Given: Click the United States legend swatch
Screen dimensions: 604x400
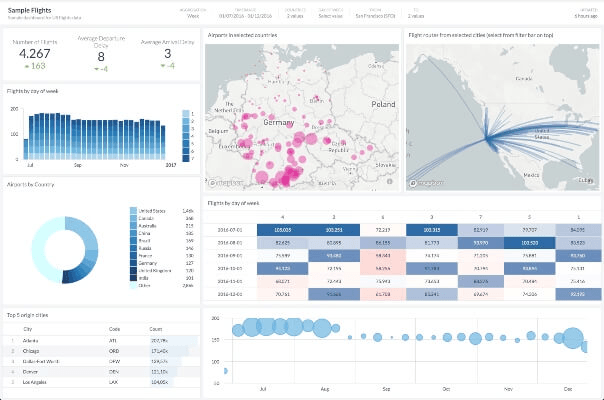Looking at the screenshot, I should click(x=133, y=211).
